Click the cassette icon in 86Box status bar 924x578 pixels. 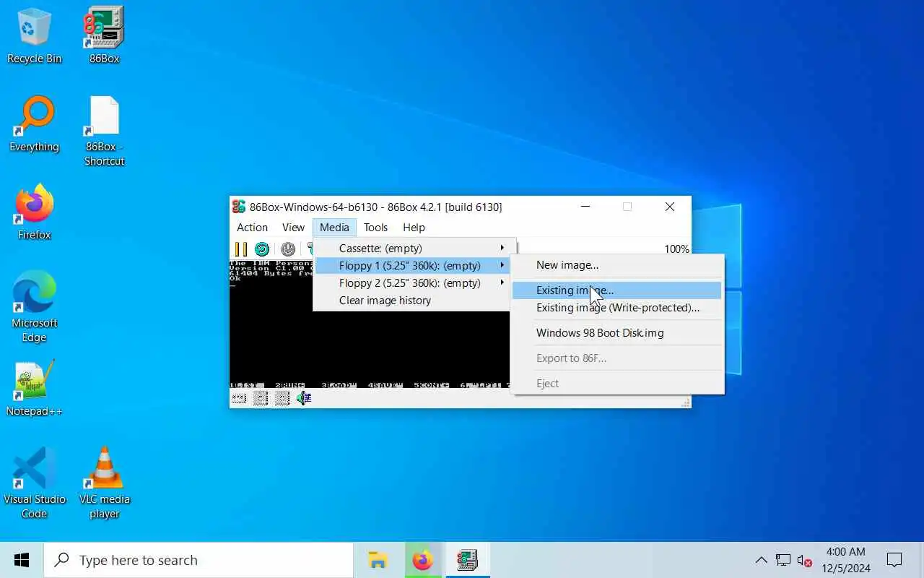coord(239,398)
